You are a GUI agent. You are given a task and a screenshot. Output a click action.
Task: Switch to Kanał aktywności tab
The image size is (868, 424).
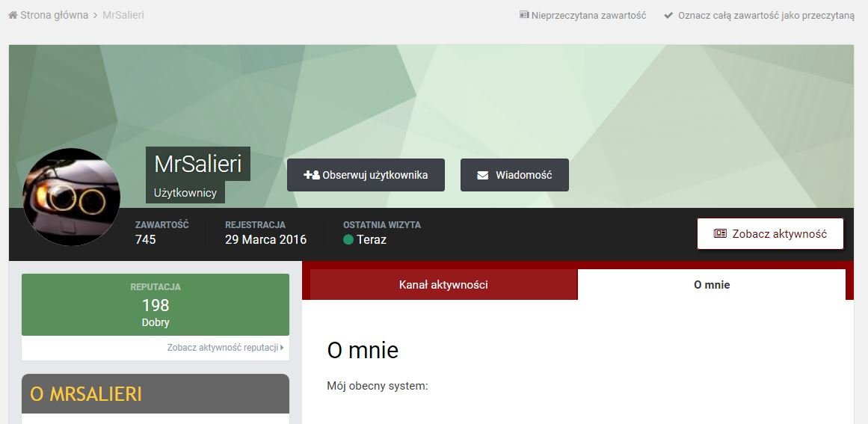point(443,284)
